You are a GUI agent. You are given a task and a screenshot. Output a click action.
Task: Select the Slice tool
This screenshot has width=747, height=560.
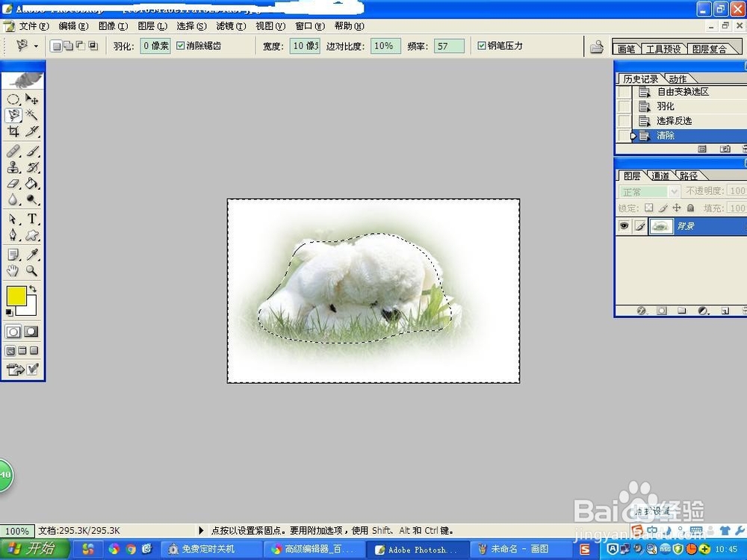tap(32, 131)
